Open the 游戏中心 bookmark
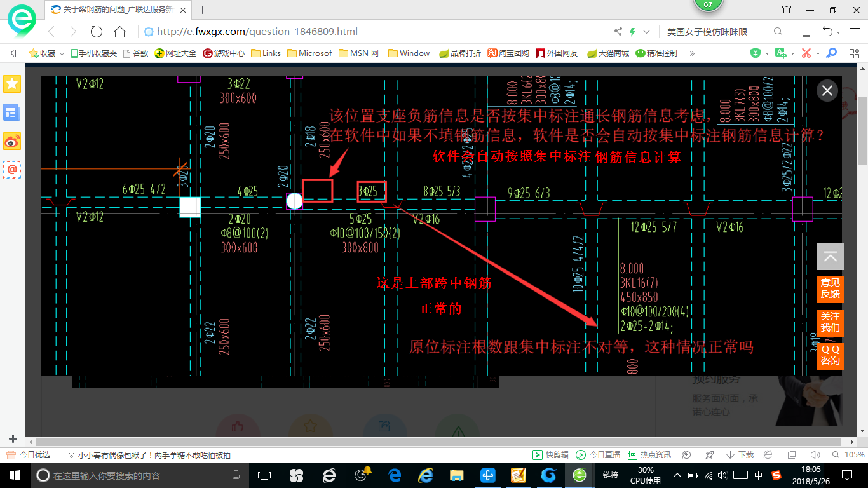Image resolution: width=868 pixels, height=488 pixels. tap(224, 53)
